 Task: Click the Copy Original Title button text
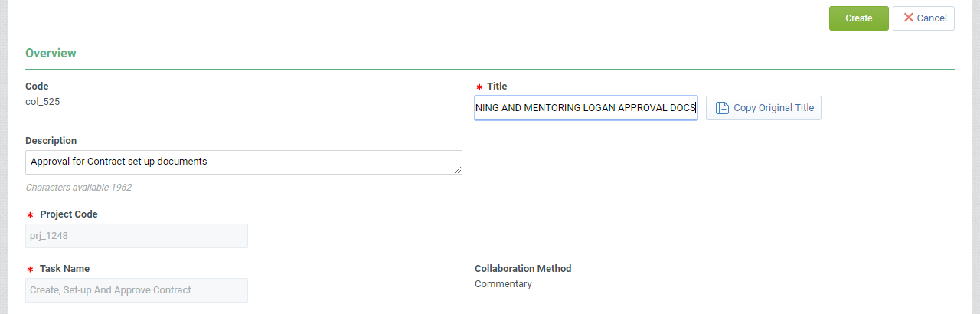(773, 108)
